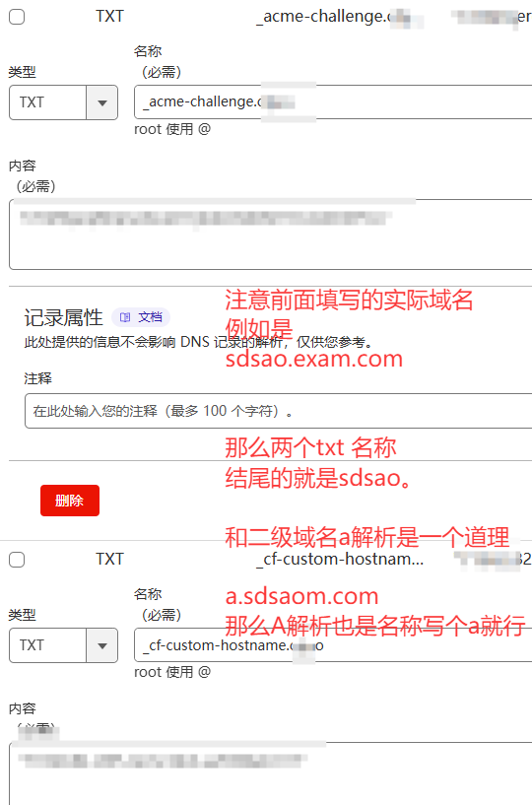Open the book icon beside 记录属性
532x805 pixels.
[x=125, y=317]
